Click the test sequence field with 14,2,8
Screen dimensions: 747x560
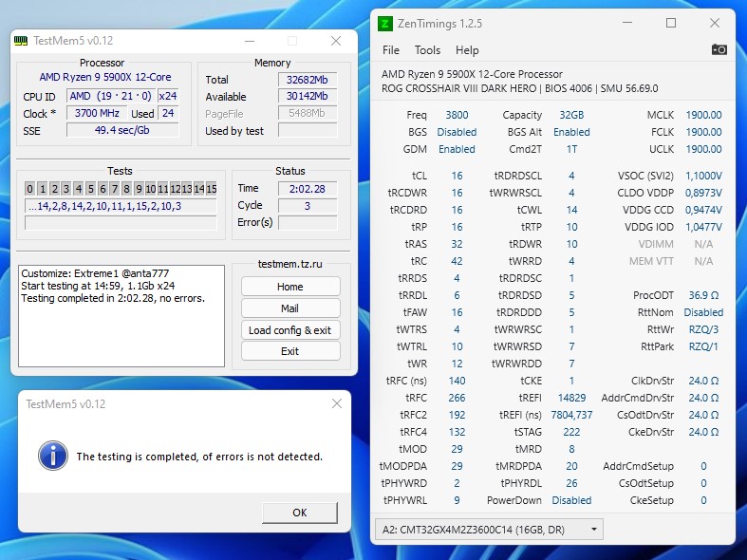click(121, 206)
